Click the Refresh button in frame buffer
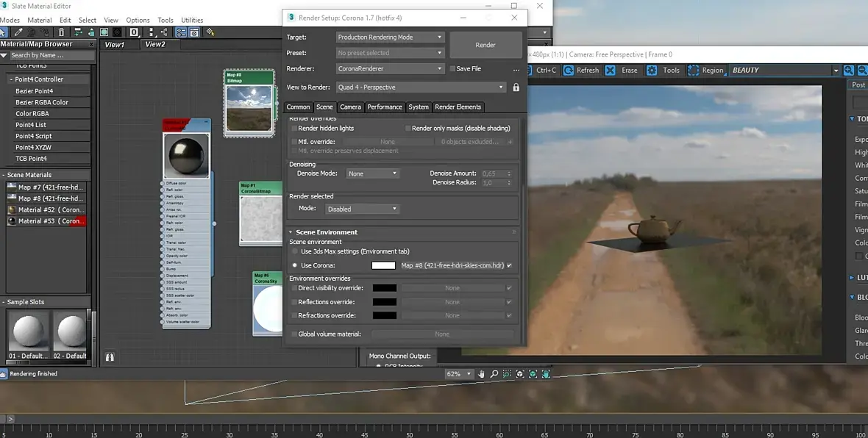Screen dimensions: 868x438 (581, 71)
